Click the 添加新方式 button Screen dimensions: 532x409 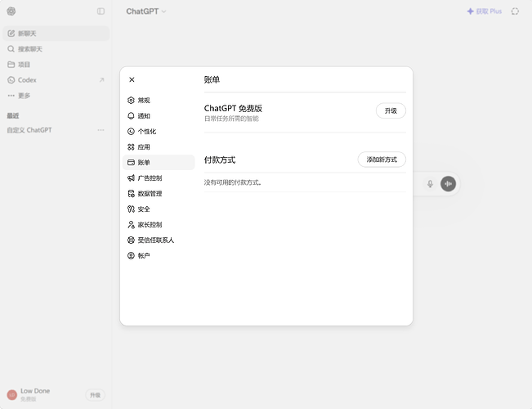coord(382,160)
